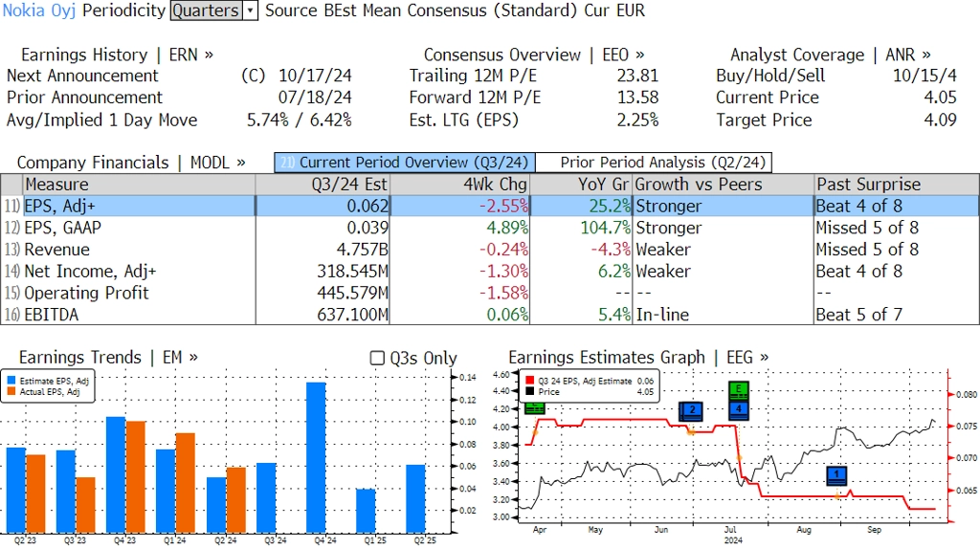Click Buy/Hold/Sell value 10/15/4

click(x=924, y=77)
